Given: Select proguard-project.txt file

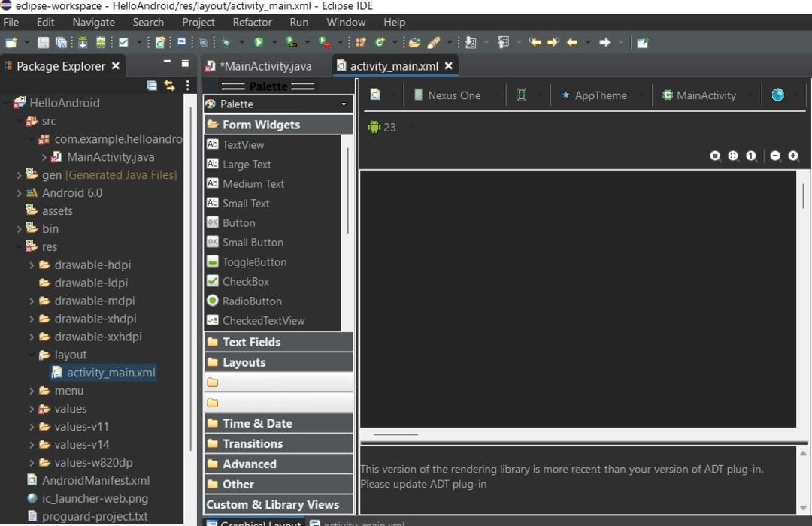Looking at the screenshot, I should coord(87,517).
